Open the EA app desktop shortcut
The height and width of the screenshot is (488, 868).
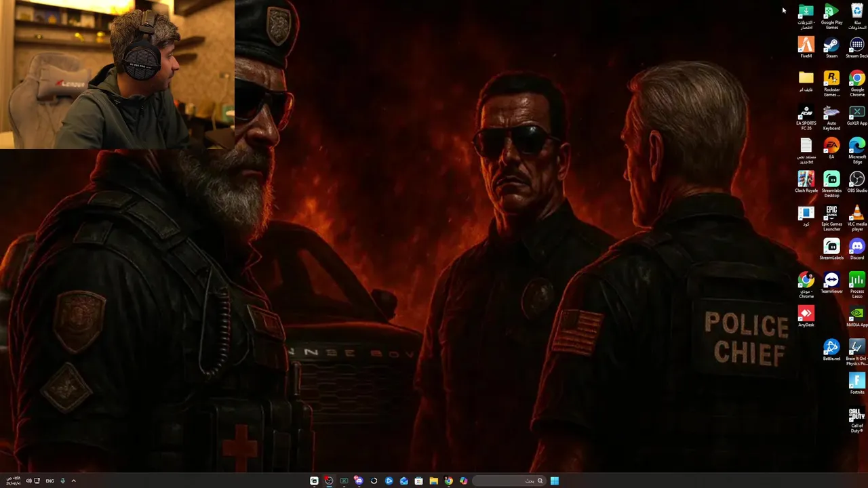[x=831, y=148]
